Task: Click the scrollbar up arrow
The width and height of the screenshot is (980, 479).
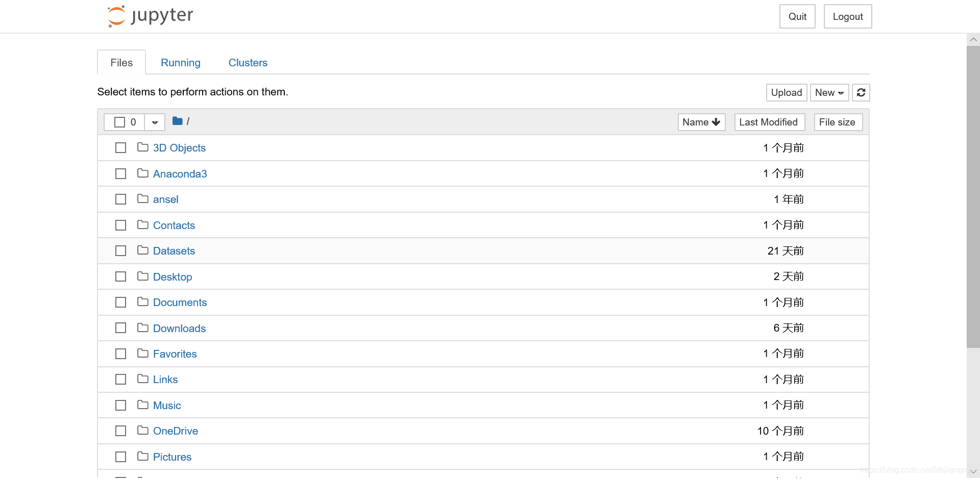Action: point(973,39)
